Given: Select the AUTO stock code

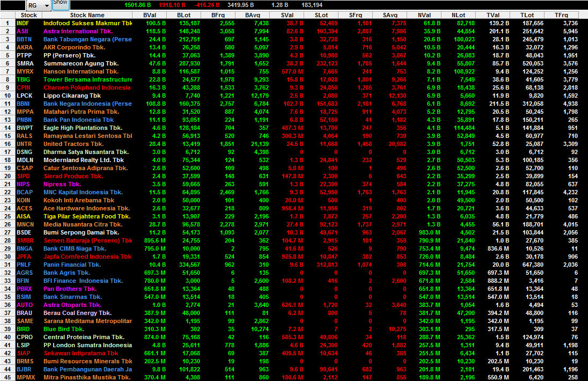Looking at the screenshot, I should pyautogui.click(x=25, y=305).
